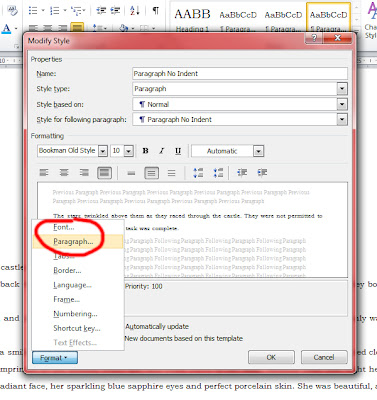Click the OK button
The height and width of the screenshot is (400, 377).
271,357
